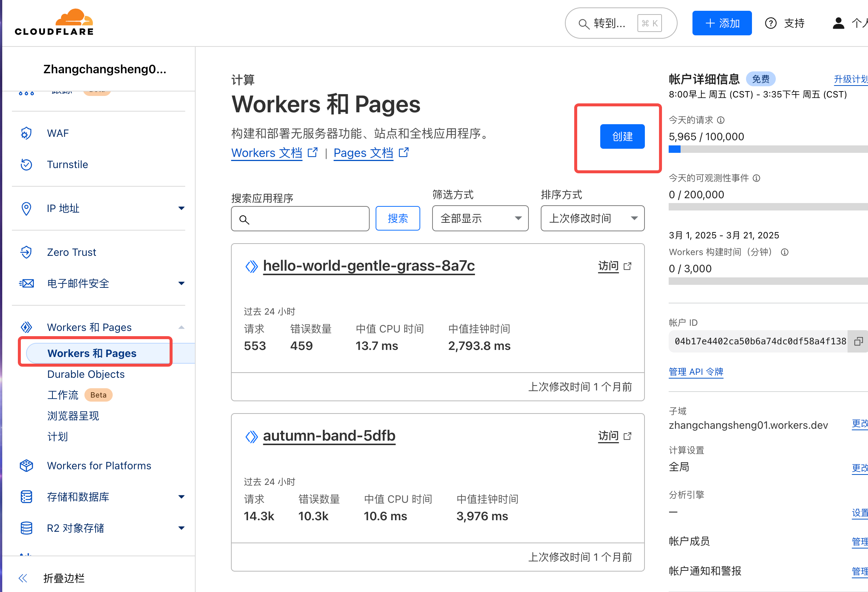The image size is (868, 592).
Task: Expand the IP 地址 sidebar section
Action: [181, 208]
